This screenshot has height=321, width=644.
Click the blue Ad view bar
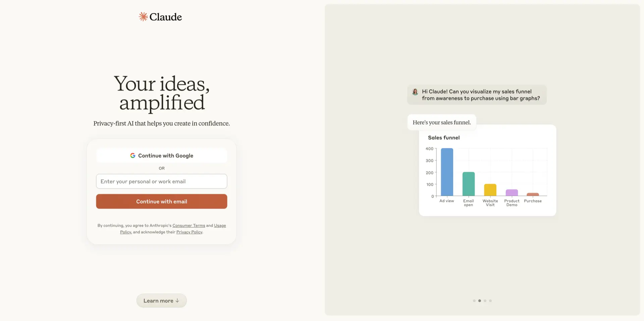[x=447, y=172]
